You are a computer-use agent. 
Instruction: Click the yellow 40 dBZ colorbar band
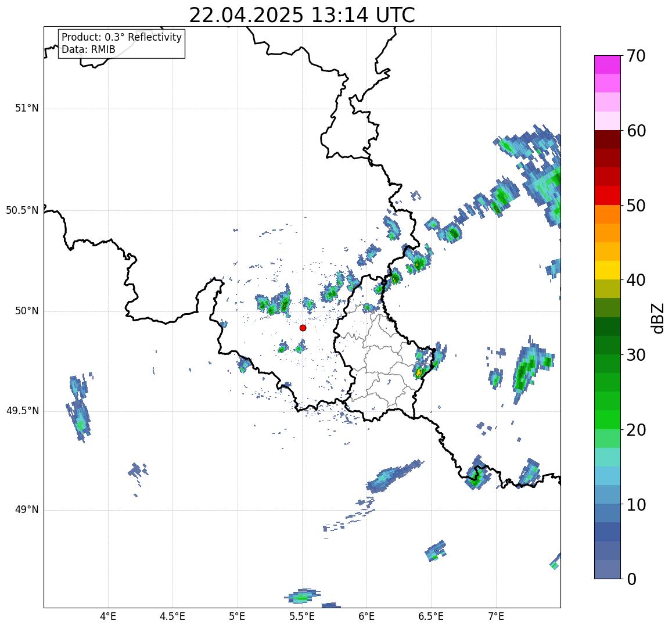click(x=608, y=271)
